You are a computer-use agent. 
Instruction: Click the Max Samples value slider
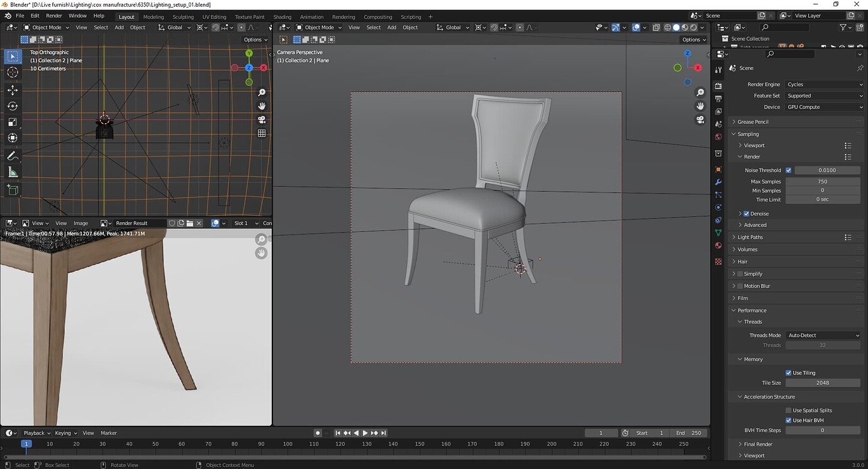tap(823, 181)
